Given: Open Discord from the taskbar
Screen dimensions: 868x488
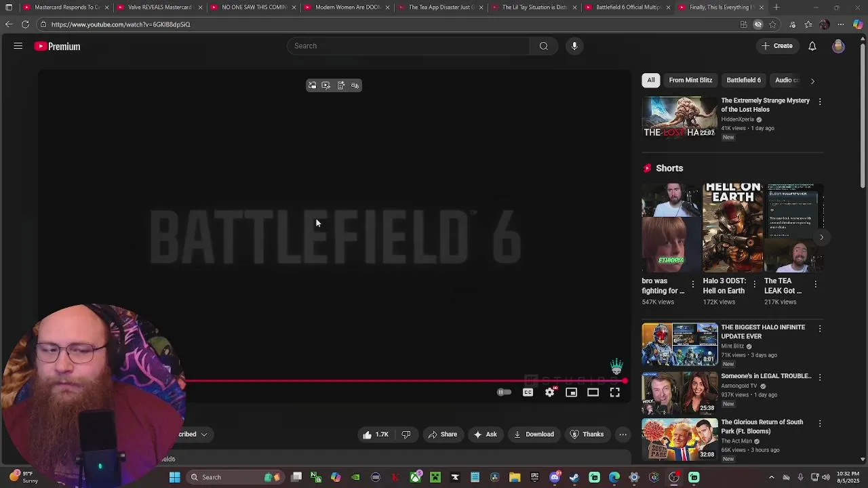Looking at the screenshot, I should coord(555,477).
